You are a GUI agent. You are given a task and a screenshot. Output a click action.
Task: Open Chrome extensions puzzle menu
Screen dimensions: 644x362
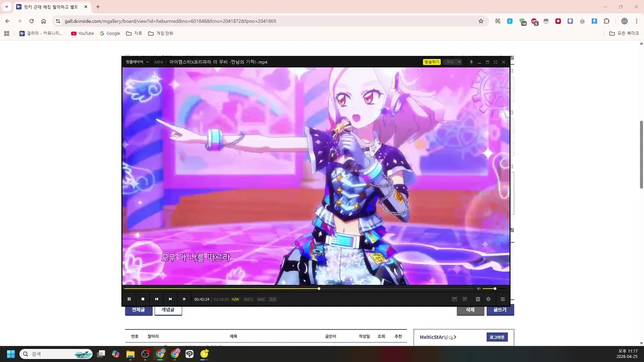606,21
